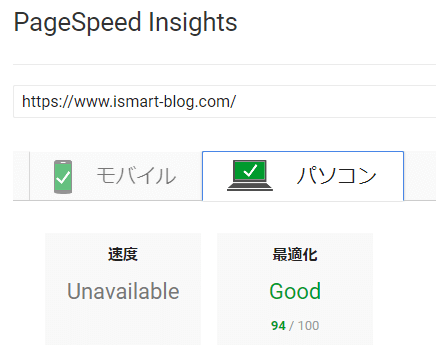Click the white checkmark on the phone icon
436x360 pixels.
pyautogui.click(x=63, y=177)
